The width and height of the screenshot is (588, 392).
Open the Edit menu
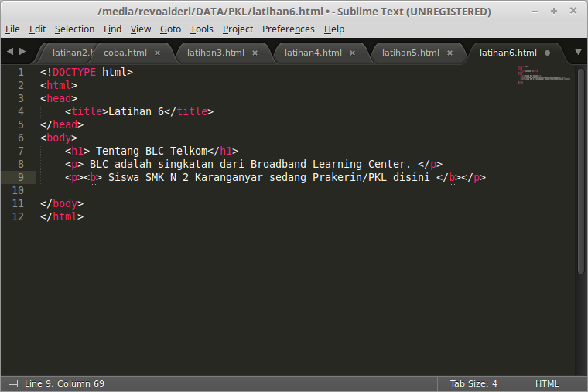pyautogui.click(x=37, y=29)
